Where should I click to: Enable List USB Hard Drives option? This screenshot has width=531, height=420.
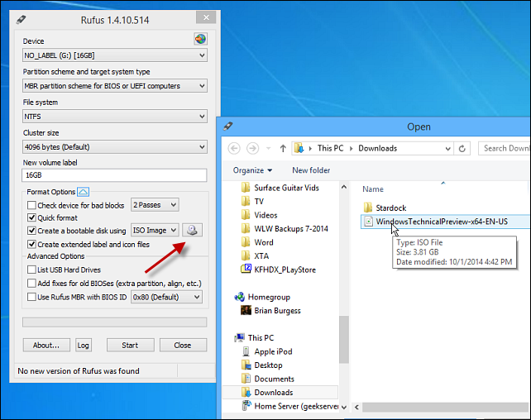tap(32, 270)
